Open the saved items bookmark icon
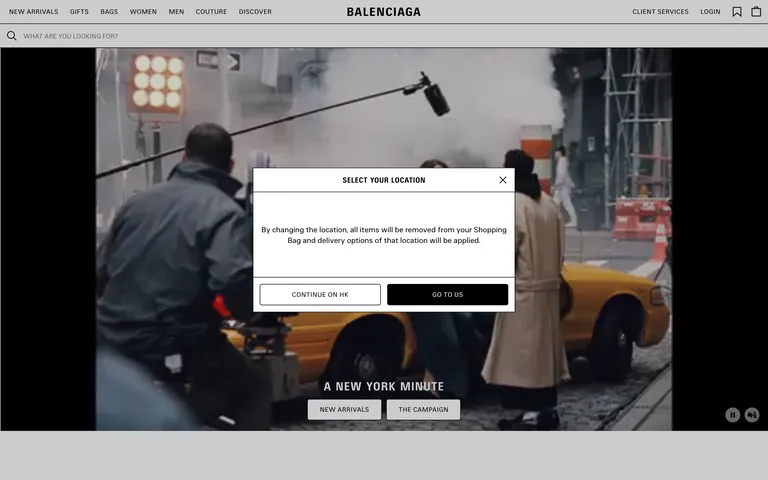The width and height of the screenshot is (768, 480). pos(737,12)
